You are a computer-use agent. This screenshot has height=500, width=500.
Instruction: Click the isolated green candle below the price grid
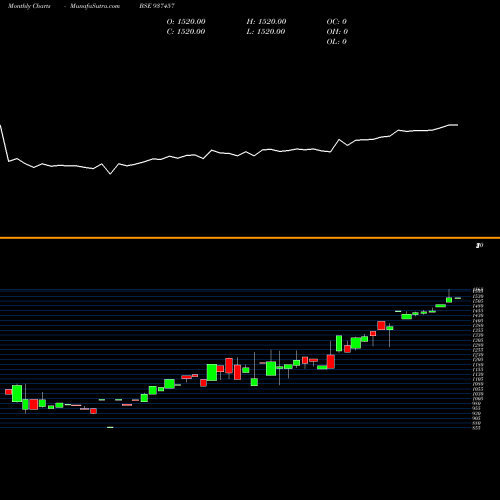(x=110, y=427)
